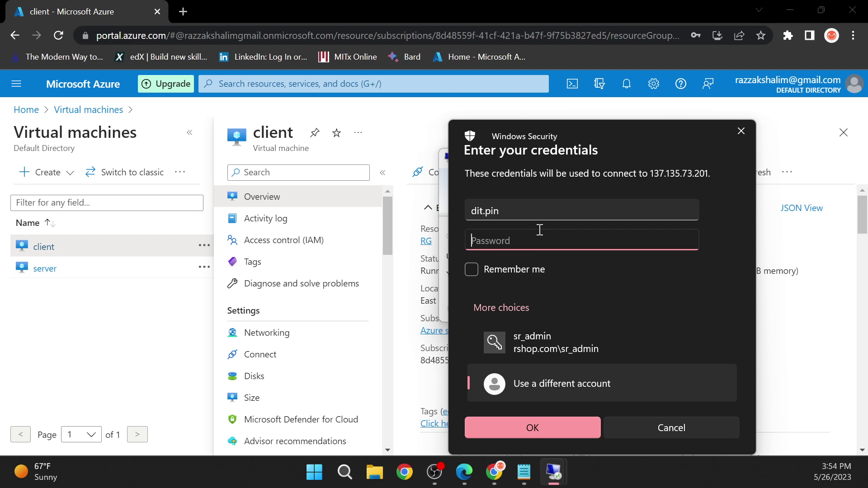
Task: Toggle the Remember me checkbox
Action: [472, 269]
